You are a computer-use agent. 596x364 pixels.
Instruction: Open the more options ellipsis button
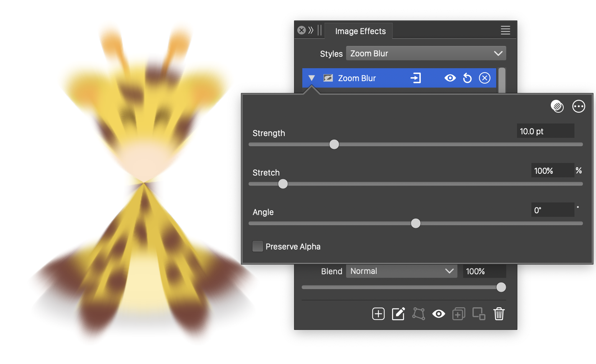tap(578, 107)
